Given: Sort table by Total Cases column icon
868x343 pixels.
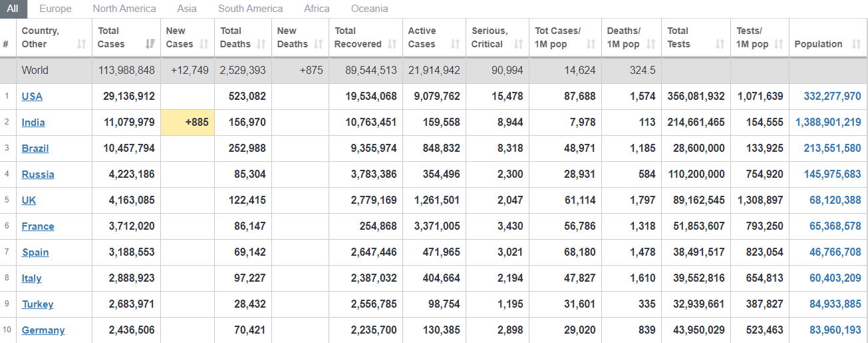Looking at the screenshot, I should click(150, 45).
